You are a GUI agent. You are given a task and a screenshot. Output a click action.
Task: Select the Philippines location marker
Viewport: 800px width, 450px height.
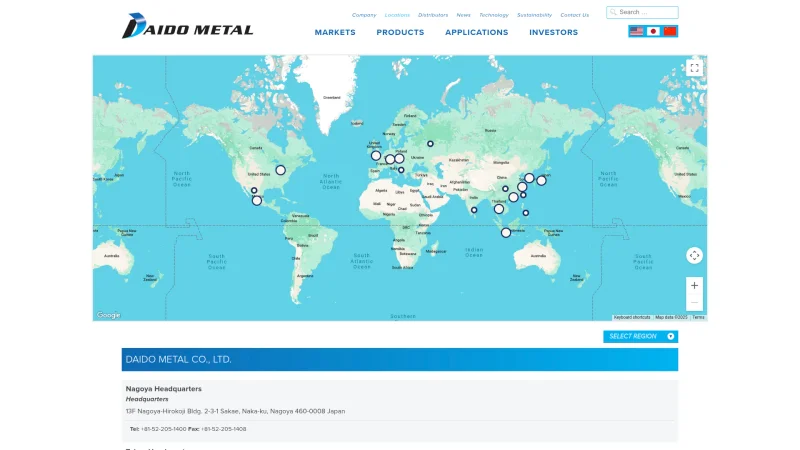pyautogui.click(x=526, y=213)
